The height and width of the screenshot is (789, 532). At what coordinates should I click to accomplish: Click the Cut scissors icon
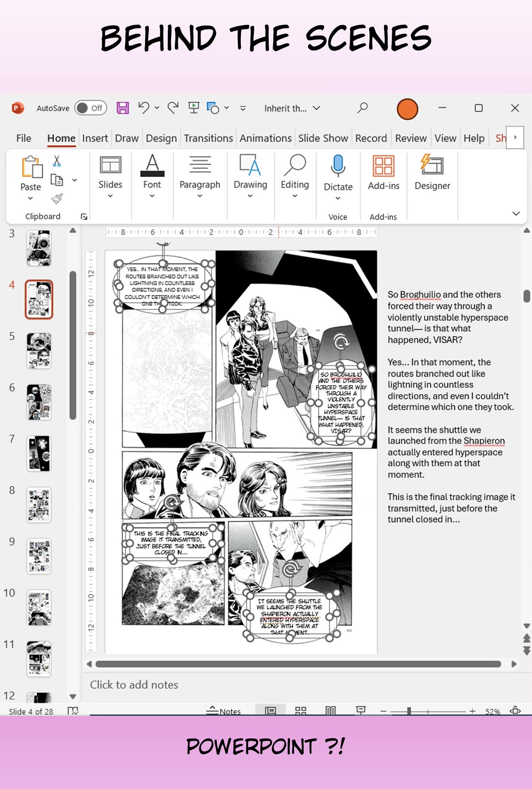coord(57,161)
